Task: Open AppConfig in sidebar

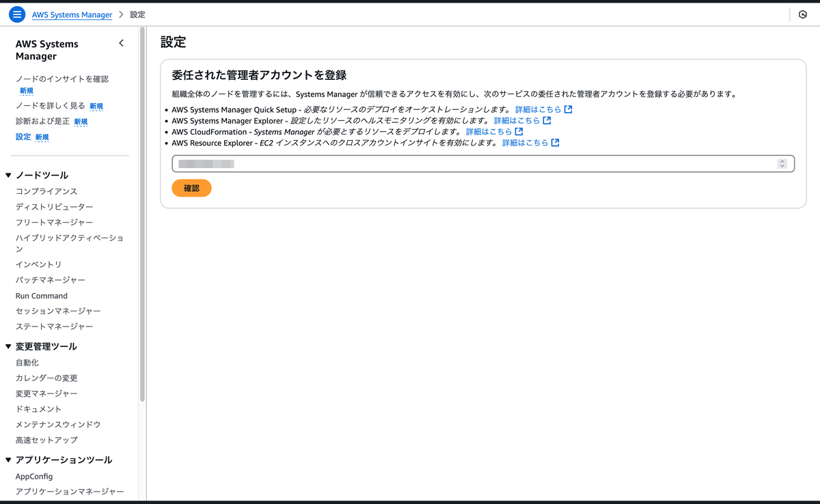Action: [34, 477]
